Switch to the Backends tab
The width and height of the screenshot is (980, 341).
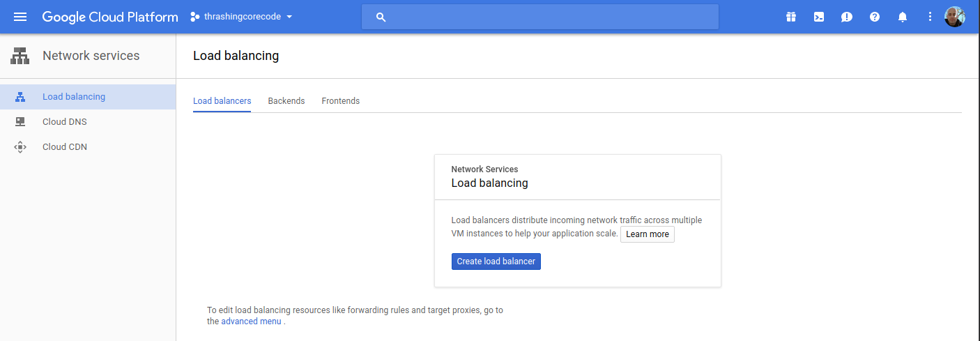tap(286, 101)
